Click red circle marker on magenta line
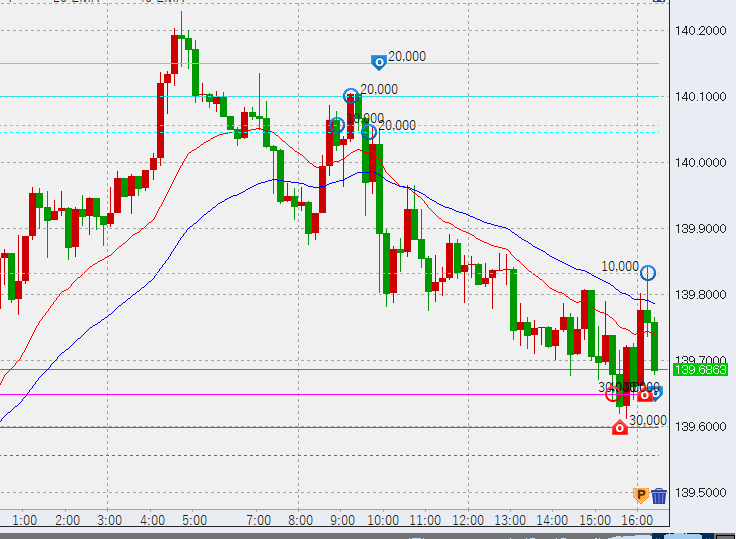 614,394
